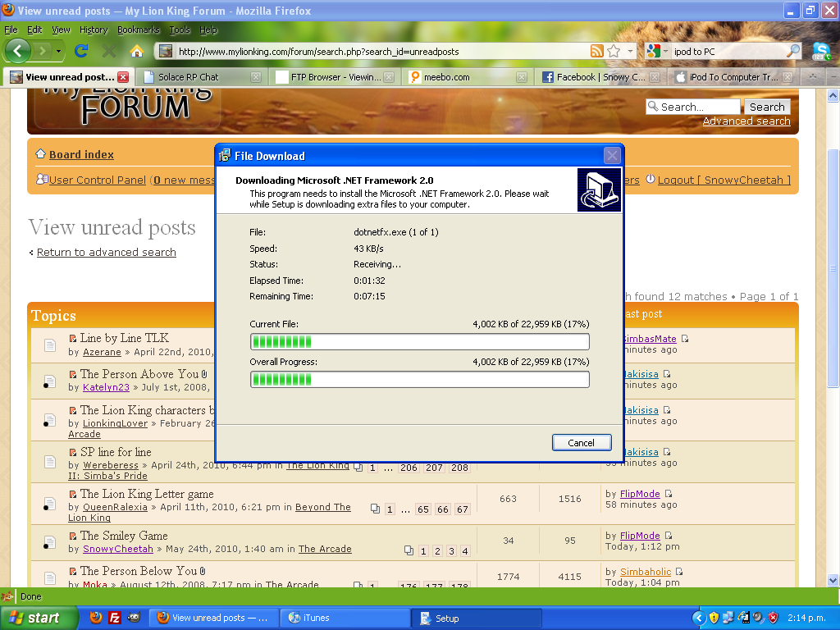Open the search engine selector dropdown
Viewport: 840px width, 630px height.
(655, 52)
